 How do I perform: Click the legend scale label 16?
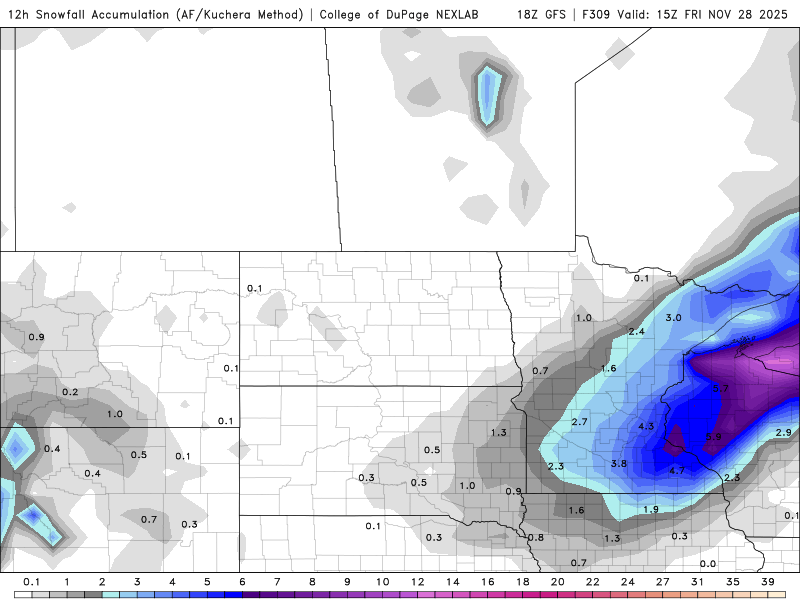[x=487, y=582]
